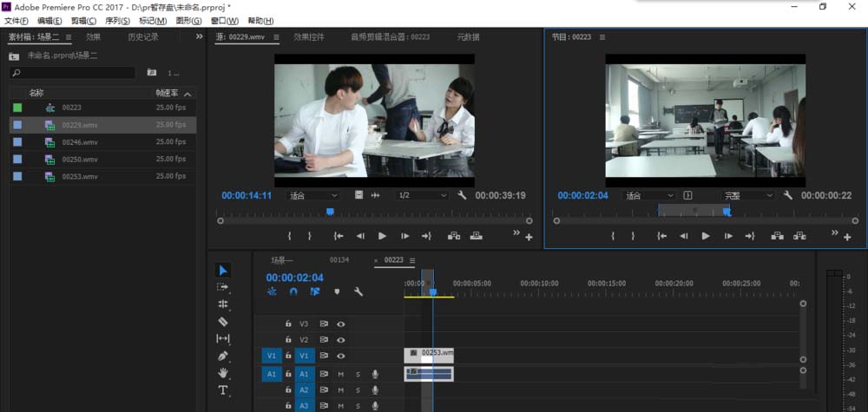This screenshot has height=412, width=868.
Task: Select the Type tool
Action: pos(223,389)
